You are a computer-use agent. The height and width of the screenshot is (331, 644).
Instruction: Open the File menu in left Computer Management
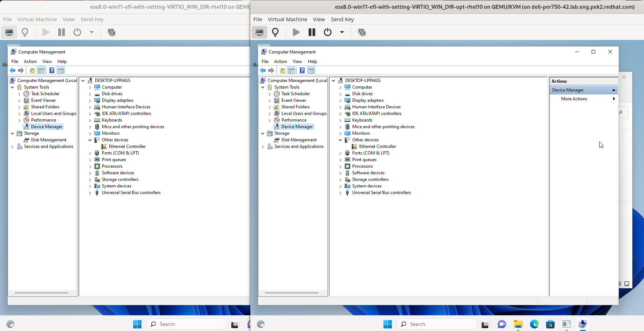(x=15, y=62)
